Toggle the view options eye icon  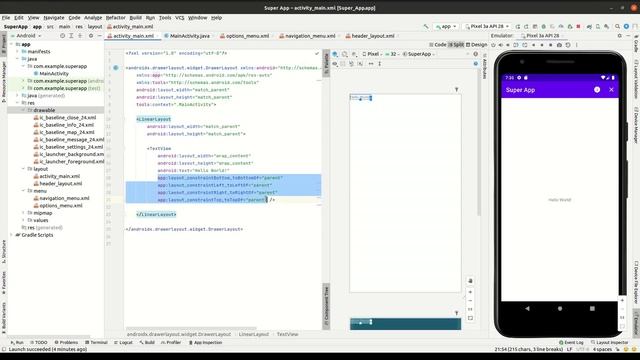[x=335, y=64]
